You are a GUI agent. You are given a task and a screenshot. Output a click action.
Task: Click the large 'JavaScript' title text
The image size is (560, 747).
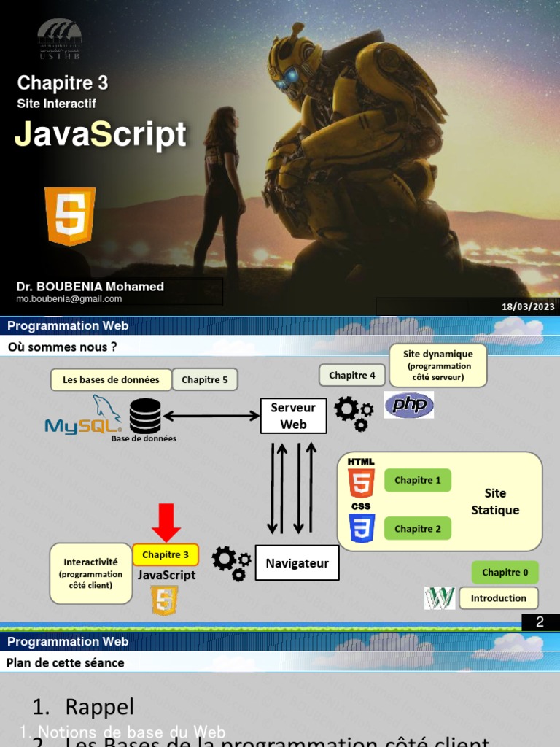(x=101, y=134)
